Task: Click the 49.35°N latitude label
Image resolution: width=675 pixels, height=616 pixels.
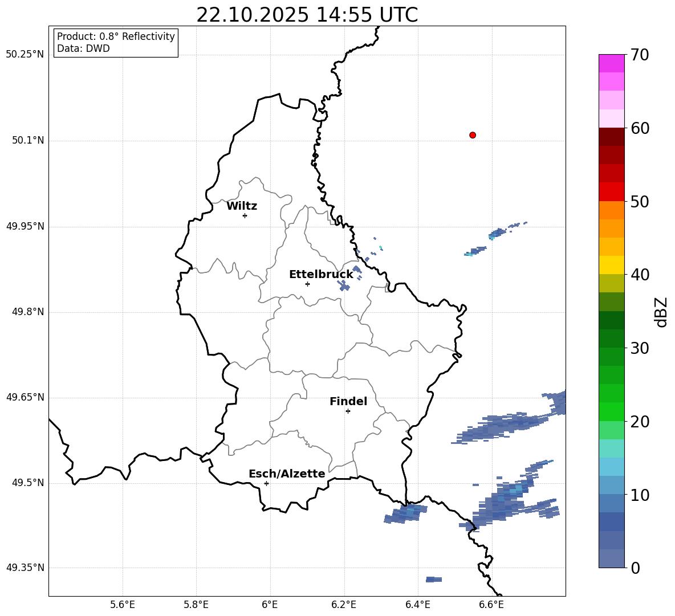Action: pyautogui.click(x=25, y=568)
